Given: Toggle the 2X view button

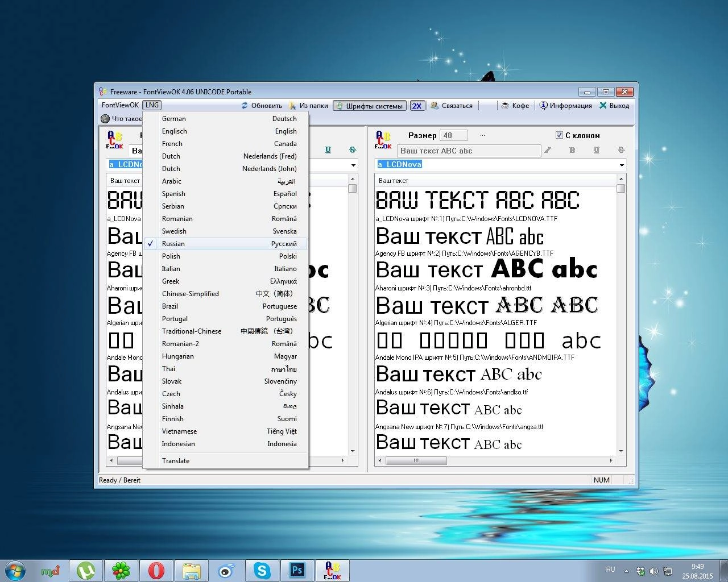Looking at the screenshot, I should 417,106.
